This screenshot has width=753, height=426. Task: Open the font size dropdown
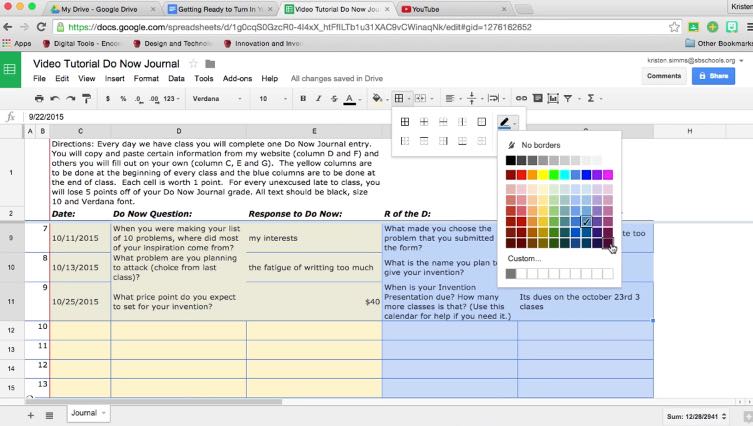[271, 99]
